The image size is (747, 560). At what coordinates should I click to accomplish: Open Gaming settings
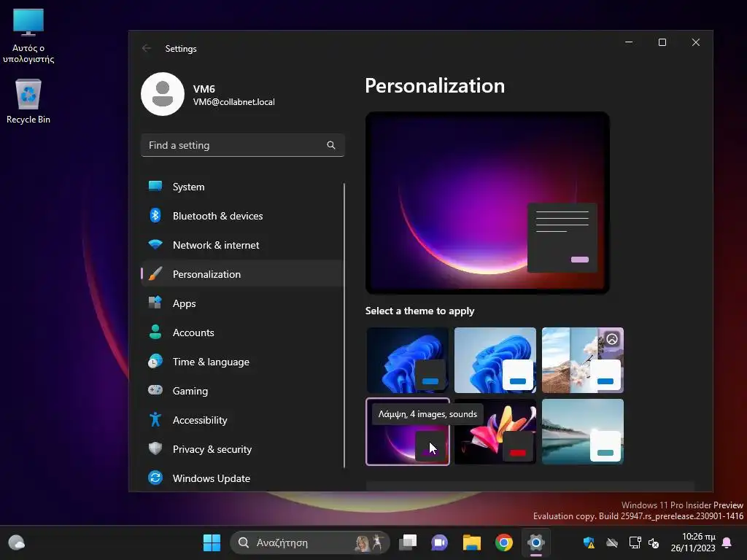click(x=242, y=391)
